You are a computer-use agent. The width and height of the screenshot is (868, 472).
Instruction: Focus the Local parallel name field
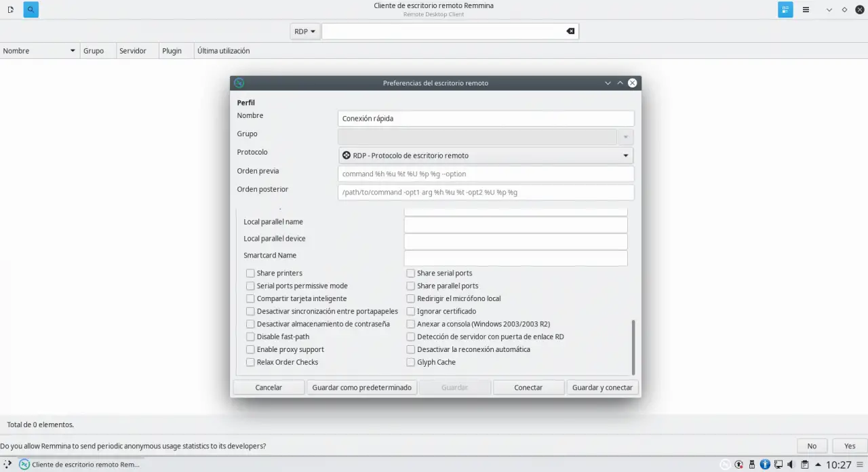click(x=515, y=224)
